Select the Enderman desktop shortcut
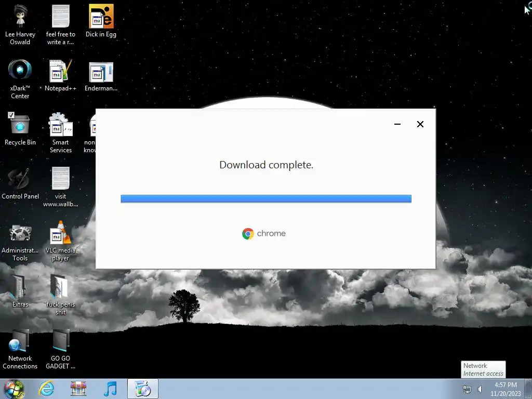The image size is (532, 399). point(101,77)
